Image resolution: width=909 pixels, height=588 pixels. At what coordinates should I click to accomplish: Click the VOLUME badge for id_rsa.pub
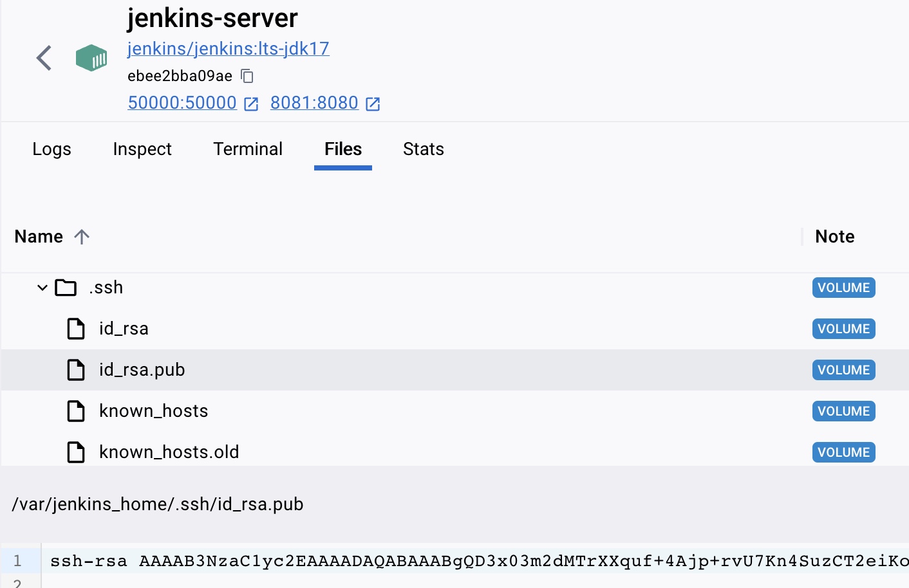tap(844, 370)
